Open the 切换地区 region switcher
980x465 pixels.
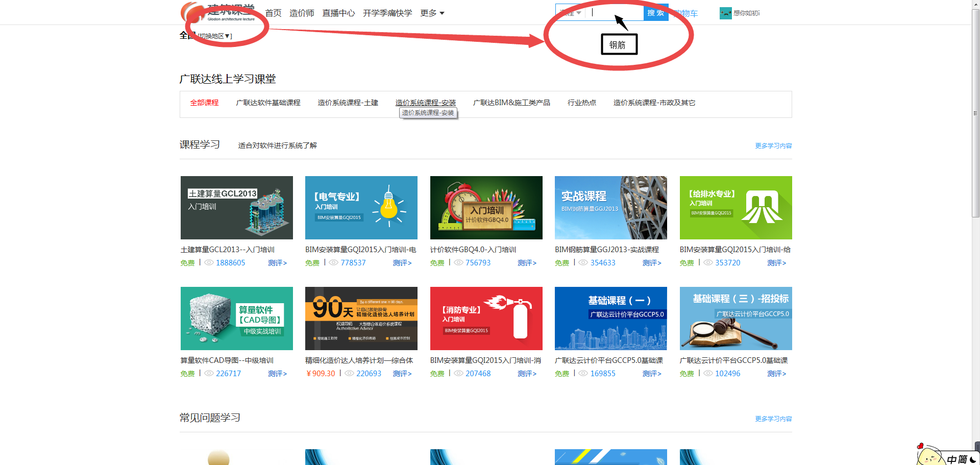(x=215, y=36)
